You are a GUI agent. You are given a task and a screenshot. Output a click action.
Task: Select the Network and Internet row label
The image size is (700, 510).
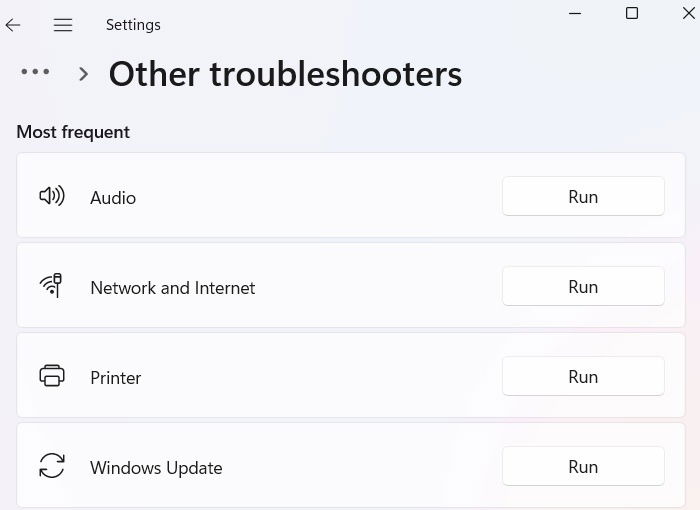point(173,288)
